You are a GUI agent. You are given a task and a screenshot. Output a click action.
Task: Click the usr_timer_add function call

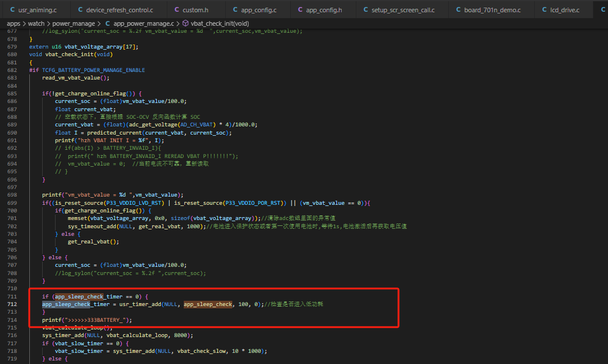click(x=140, y=304)
